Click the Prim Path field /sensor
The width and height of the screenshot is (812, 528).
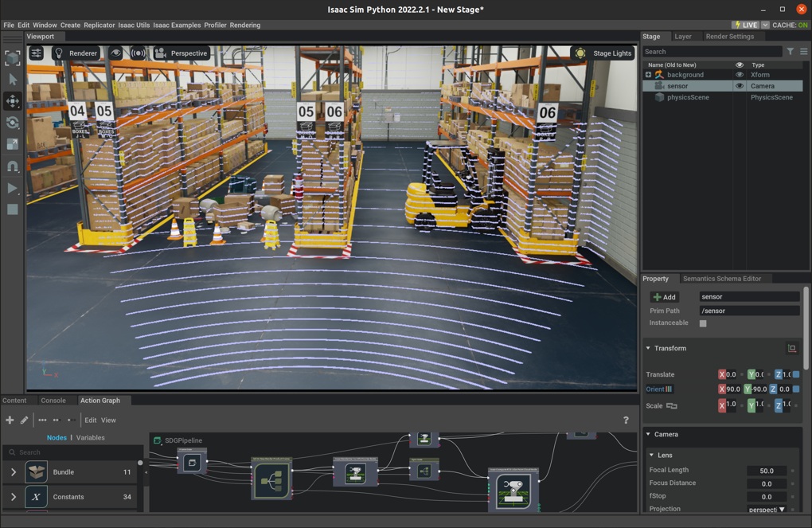(x=749, y=311)
